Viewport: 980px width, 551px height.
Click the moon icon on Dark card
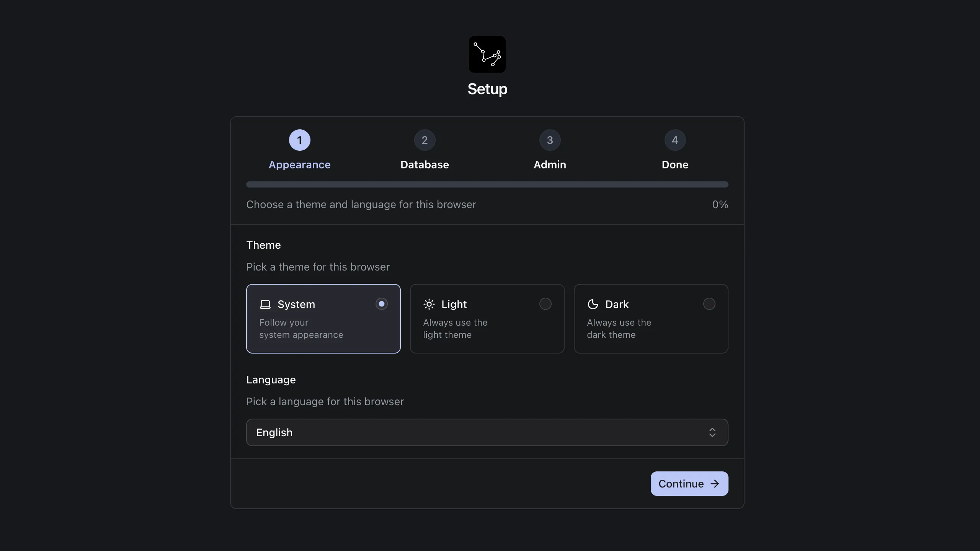(x=593, y=304)
